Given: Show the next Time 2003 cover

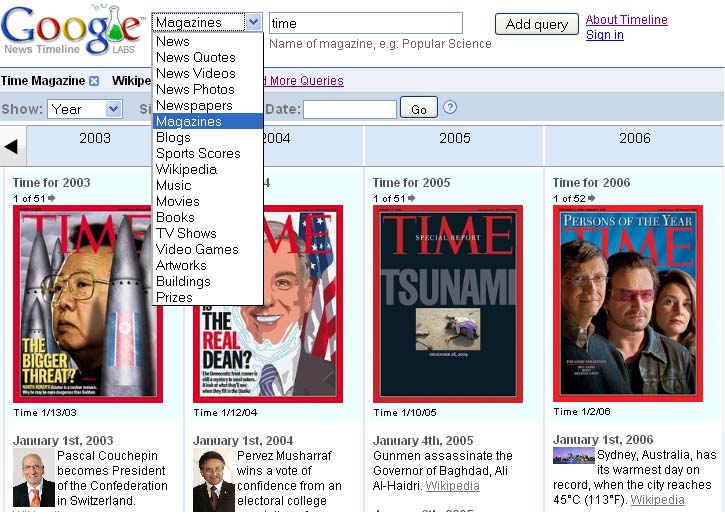Looking at the screenshot, I should tap(51, 198).
